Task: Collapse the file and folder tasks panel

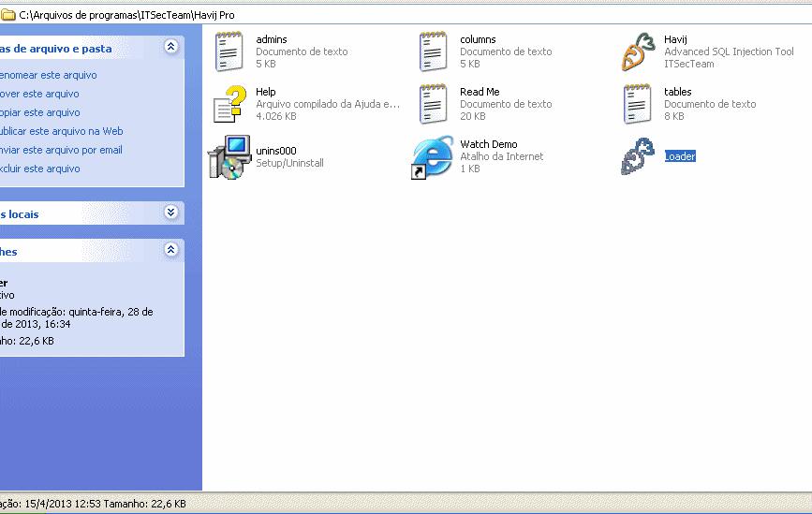Action: 170,47
